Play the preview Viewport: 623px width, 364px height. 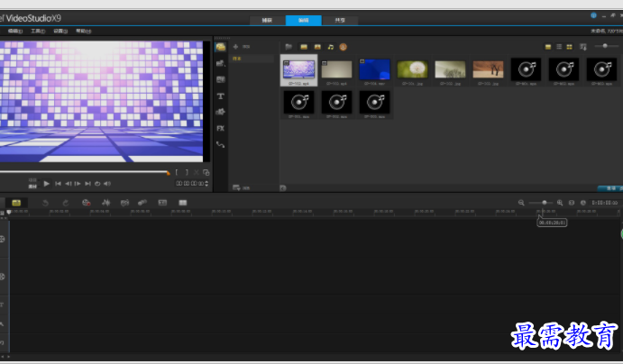pyautogui.click(x=47, y=184)
